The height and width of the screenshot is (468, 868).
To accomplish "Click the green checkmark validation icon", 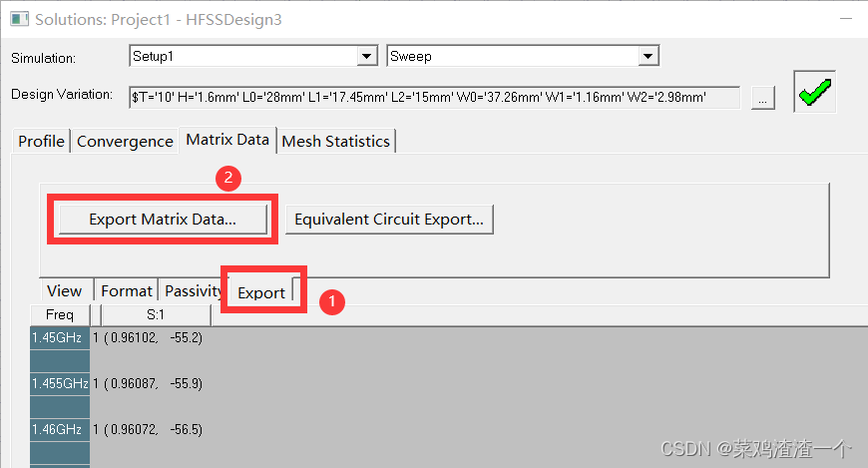I will (x=814, y=94).
